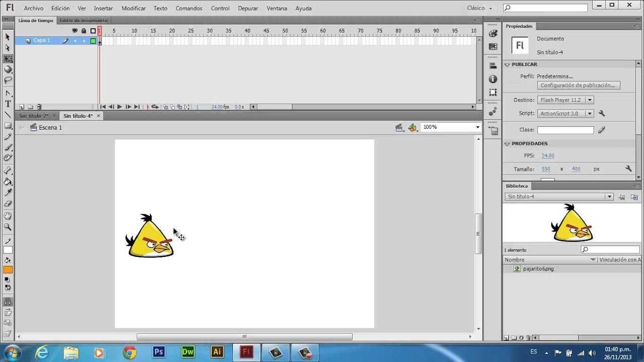Open the Transform panel icon
The width and height of the screenshot is (644, 362).
(493, 93)
